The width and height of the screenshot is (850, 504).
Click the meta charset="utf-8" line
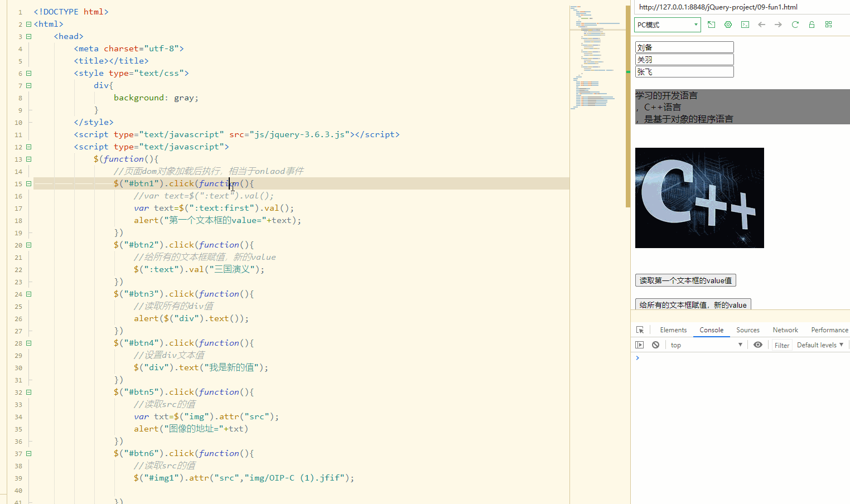[x=129, y=49]
